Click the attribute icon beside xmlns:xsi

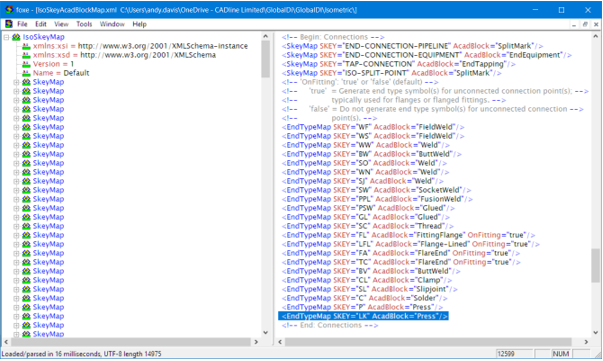tap(26, 46)
